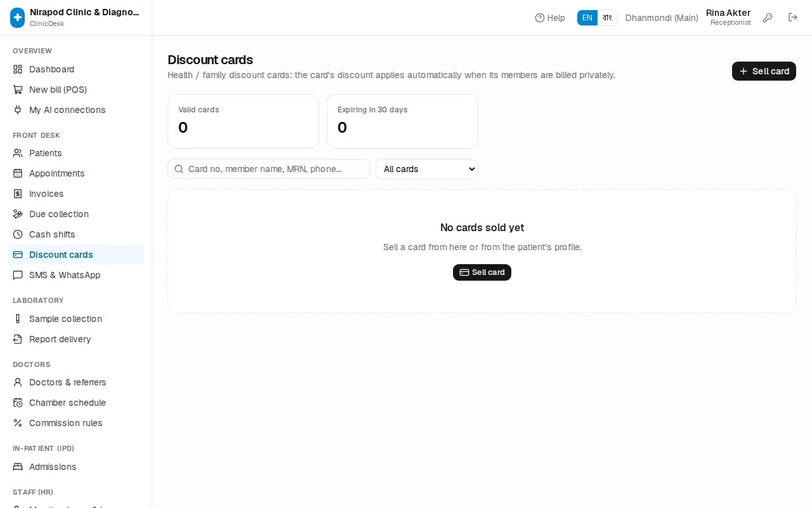
Task: Select Cash shifts in sidebar
Action: tap(76, 234)
